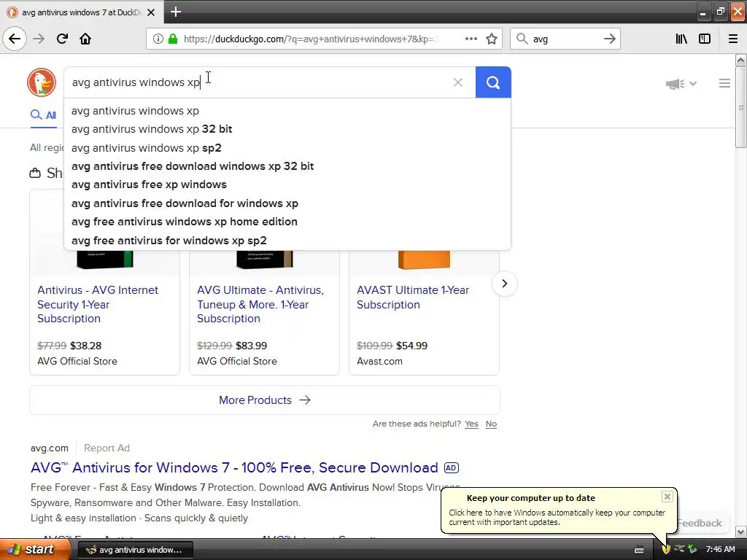Click the Firefox taskbar window button

click(x=135, y=550)
